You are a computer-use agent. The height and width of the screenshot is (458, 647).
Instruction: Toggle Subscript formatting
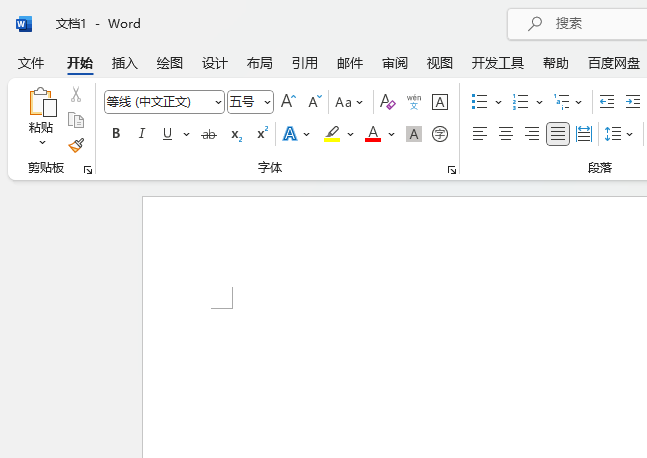(x=236, y=135)
